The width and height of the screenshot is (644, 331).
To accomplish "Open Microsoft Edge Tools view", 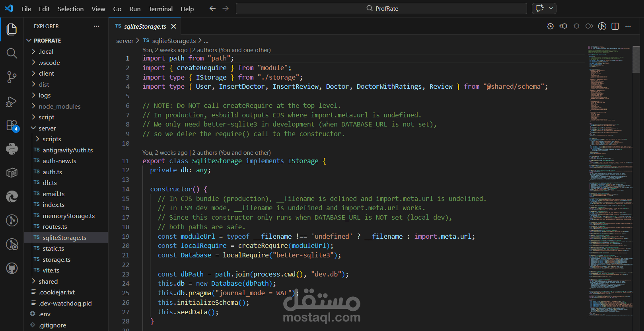I will [12, 197].
